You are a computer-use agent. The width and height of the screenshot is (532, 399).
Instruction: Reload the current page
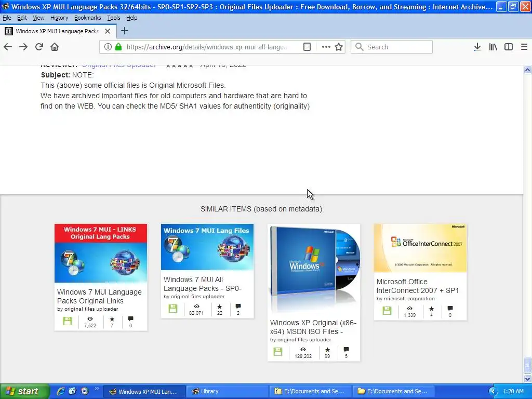coord(39,47)
